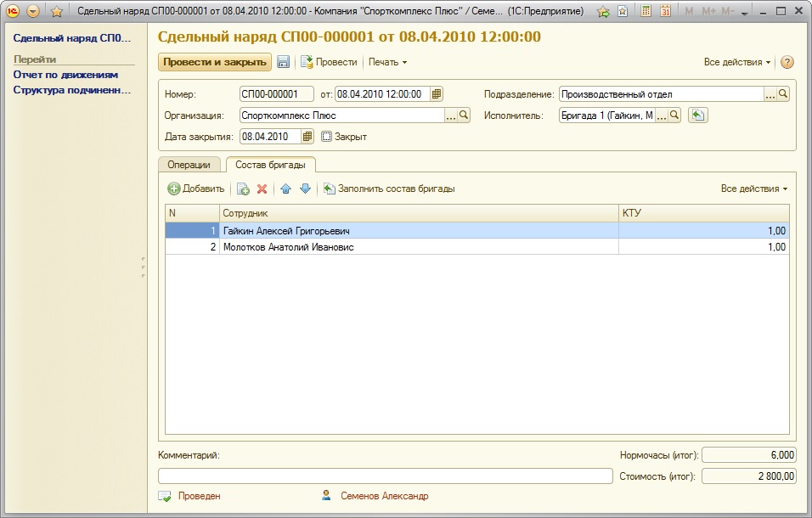Open table's Все действия dropdown
This screenshot has width=812, height=518.
(753, 189)
